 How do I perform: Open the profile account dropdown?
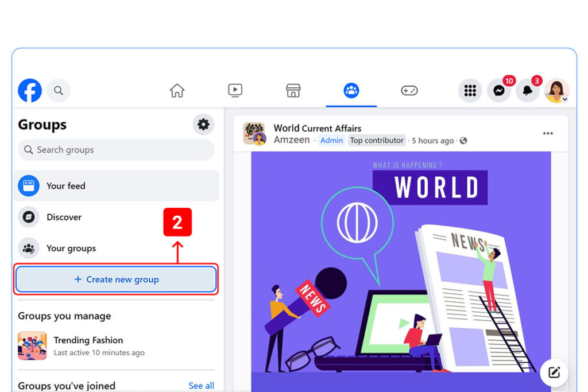click(x=556, y=90)
